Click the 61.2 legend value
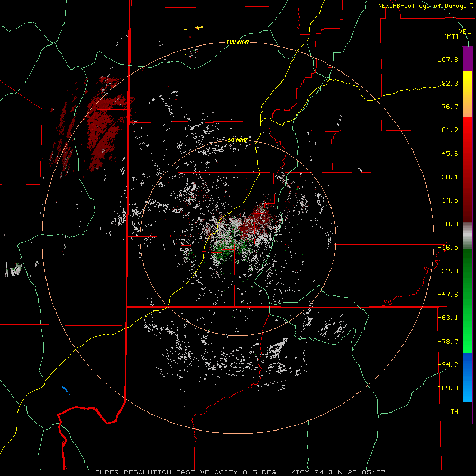Screen dimensions: 476x476 pos(450,130)
